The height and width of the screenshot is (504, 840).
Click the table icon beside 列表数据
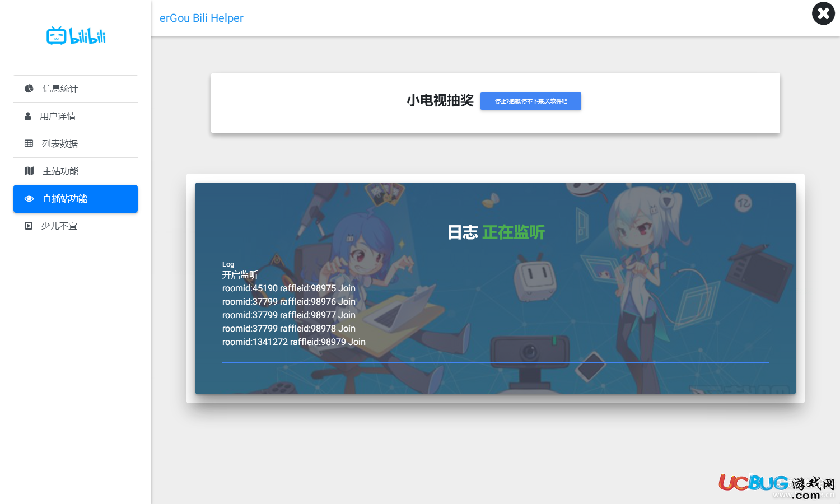tap(29, 143)
